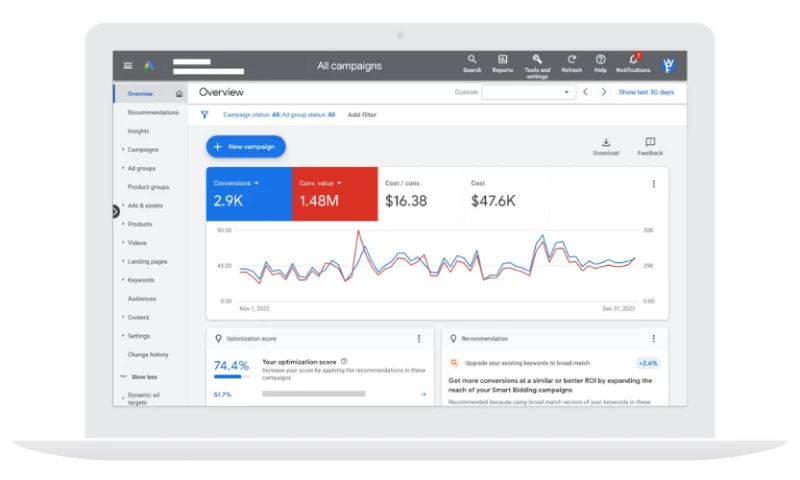The width and height of the screenshot is (800, 480).
Task: Open Tools and settings
Action: 537,60
